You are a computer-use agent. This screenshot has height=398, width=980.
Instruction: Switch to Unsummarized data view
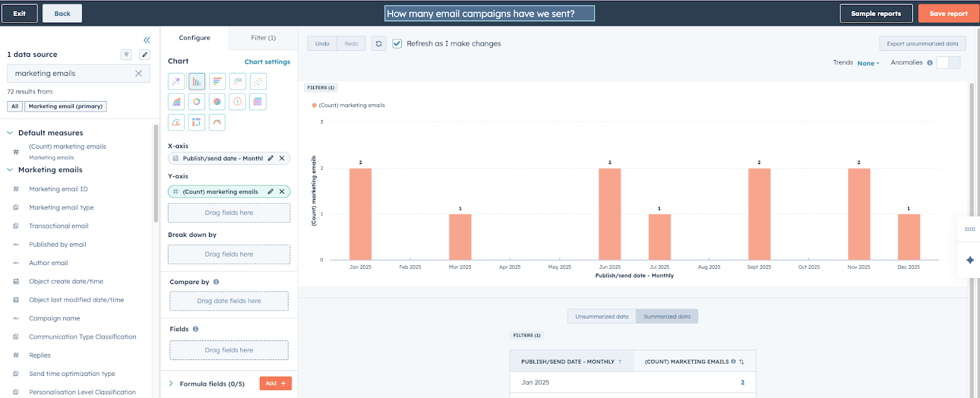[601, 317]
